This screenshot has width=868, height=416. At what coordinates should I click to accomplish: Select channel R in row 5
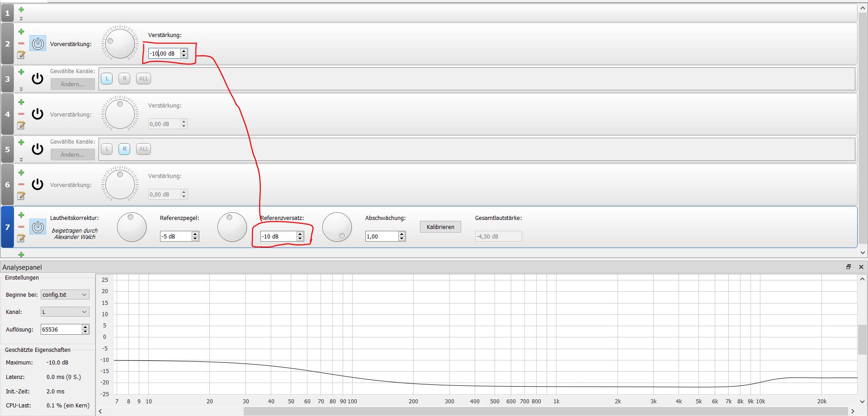point(125,149)
